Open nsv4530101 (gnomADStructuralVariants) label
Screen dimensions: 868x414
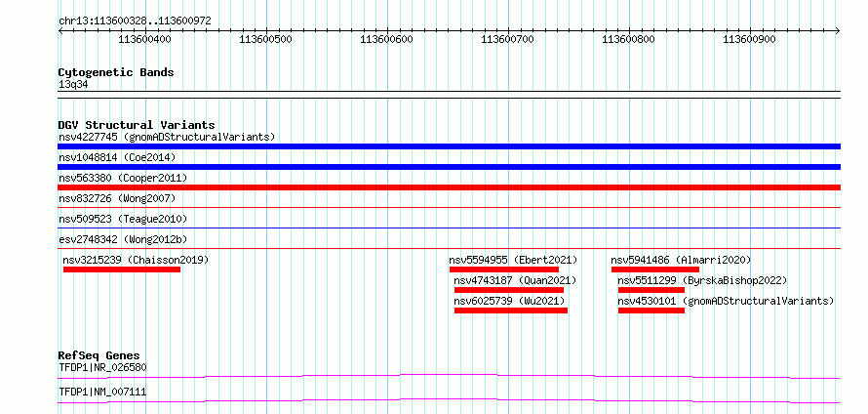[727, 301]
